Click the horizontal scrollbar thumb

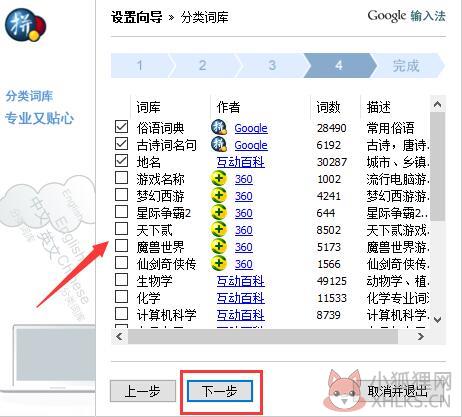click(263, 336)
